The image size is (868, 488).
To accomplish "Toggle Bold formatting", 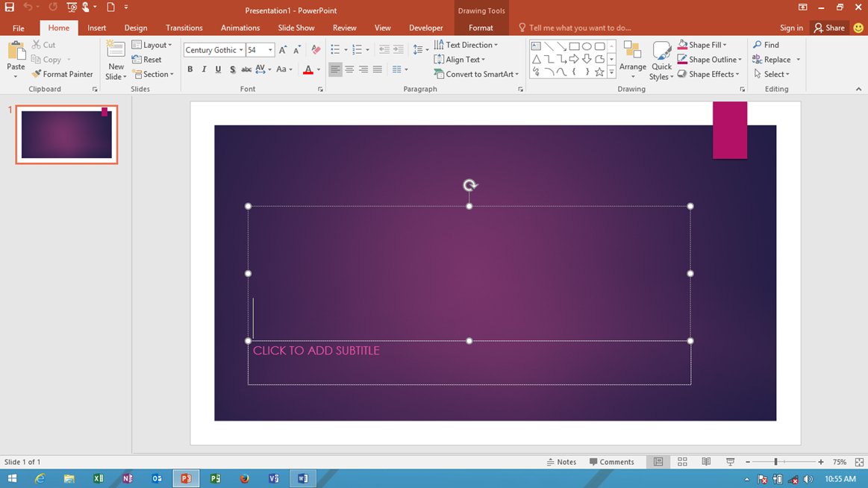I will coord(190,69).
